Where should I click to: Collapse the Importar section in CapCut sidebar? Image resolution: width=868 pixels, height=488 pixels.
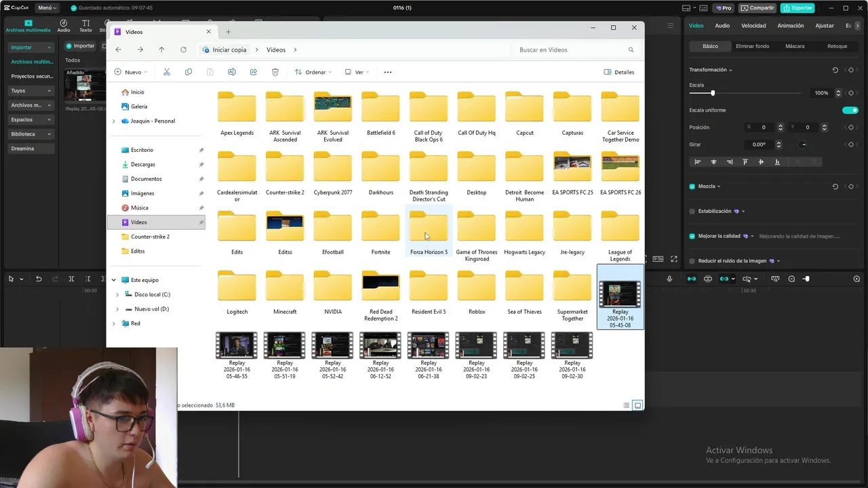click(31, 47)
